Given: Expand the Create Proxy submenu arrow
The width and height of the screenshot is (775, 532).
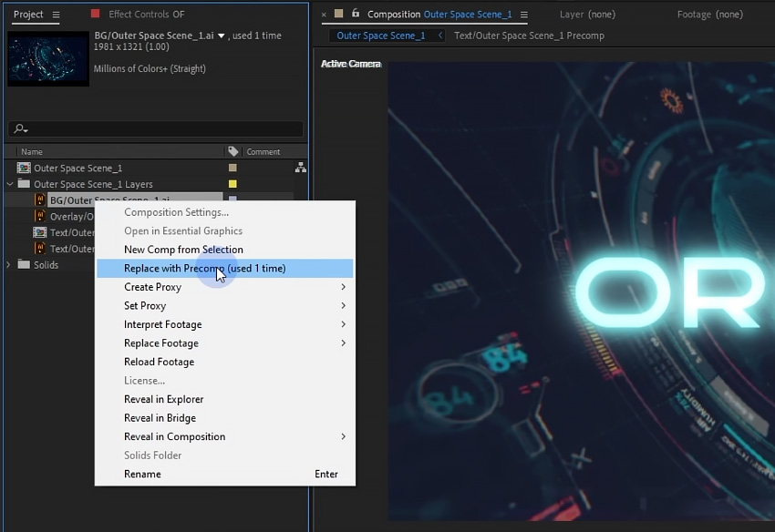Looking at the screenshot, I should click(x=343, y=287).
